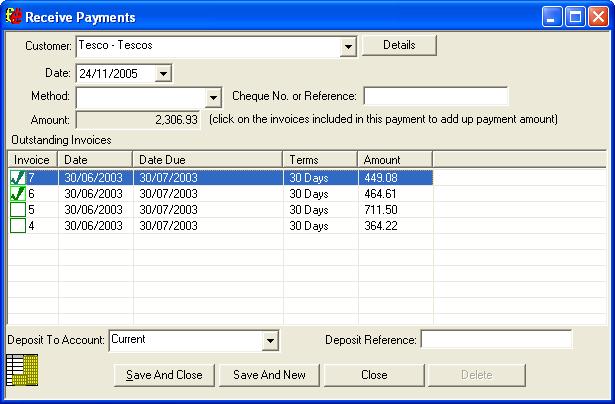The width and height of the screenshot is (615, 404).
Task: Click the Tesco - Tescos customer text
Action: (115, 45)
